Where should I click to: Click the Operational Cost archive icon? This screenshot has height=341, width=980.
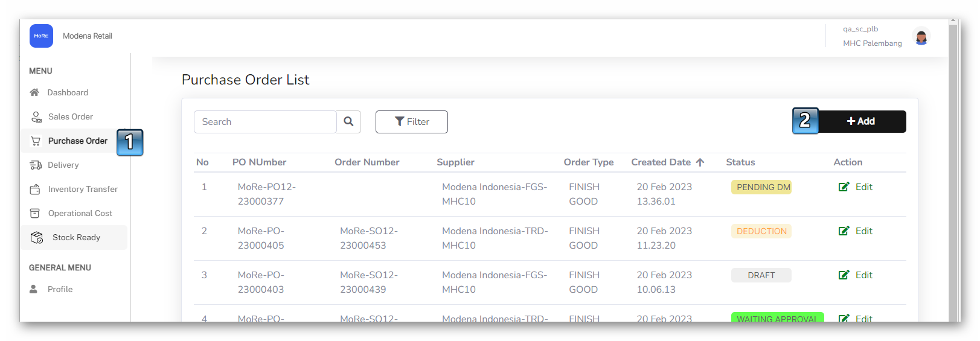pyautogui.click(x=35, y=213)
